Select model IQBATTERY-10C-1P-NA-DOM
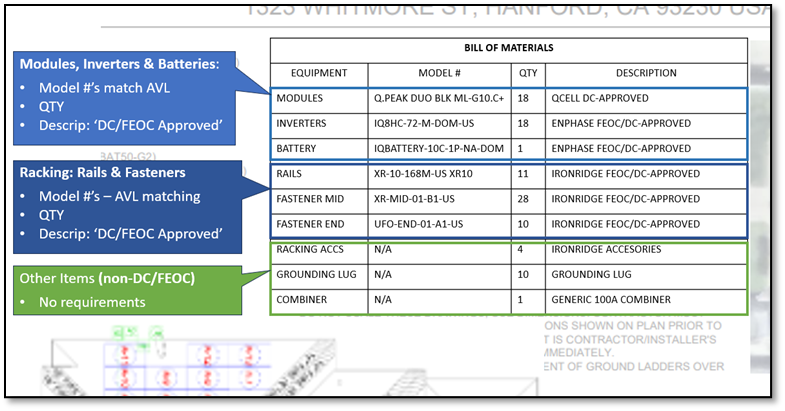This screenshot has height=411, width=785. pyautogui.click(x=439, y=149)
